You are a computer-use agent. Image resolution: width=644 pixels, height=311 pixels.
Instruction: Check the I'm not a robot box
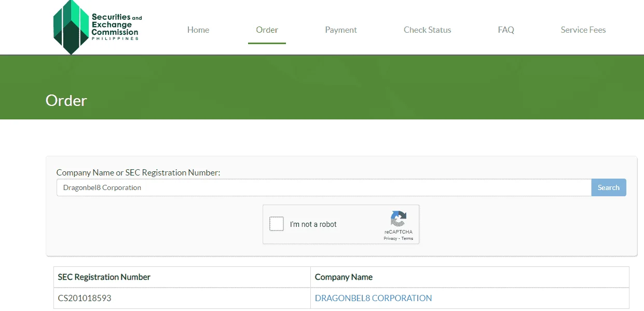pos(277,224)
